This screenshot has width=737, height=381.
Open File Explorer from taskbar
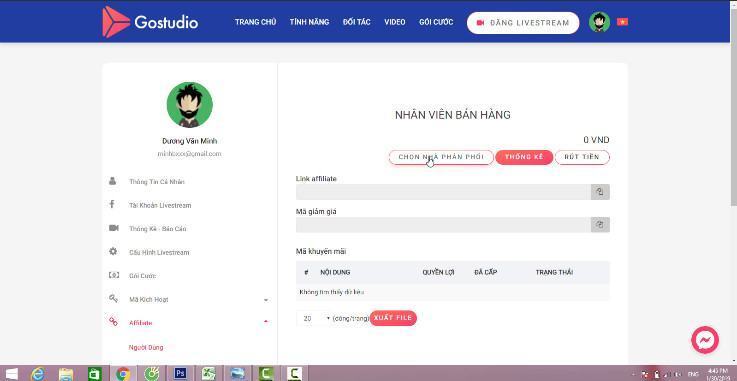(x=66, y=374)
